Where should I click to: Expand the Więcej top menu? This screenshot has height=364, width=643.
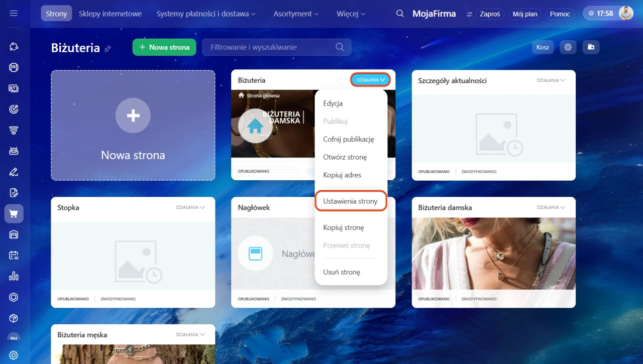coord(351,14)
